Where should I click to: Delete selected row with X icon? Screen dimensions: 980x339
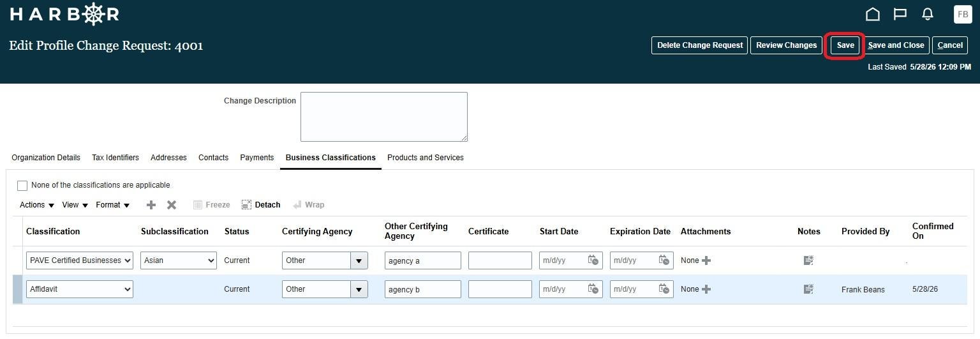point(172,205)
